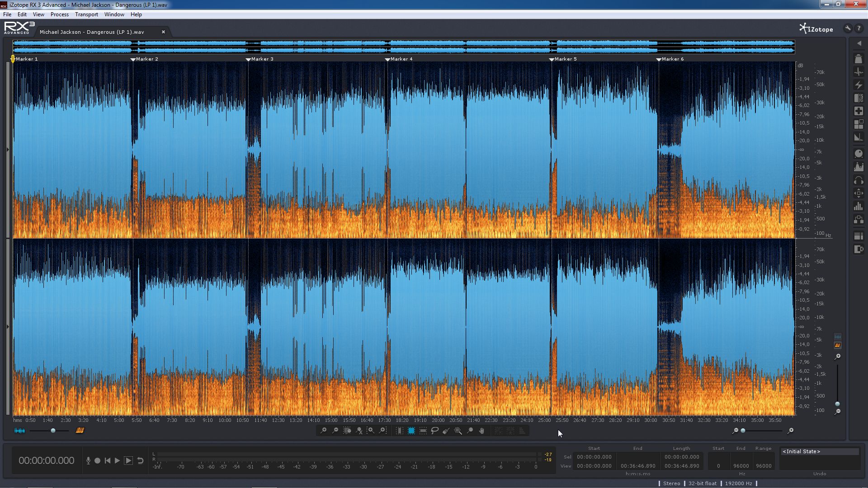
Task: Open the headphones Channel Operations module
Action: pos(859,181)
